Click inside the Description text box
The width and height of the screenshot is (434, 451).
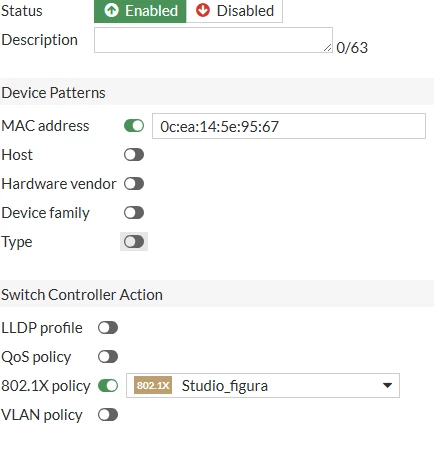pyautogui.click(x=213, y=40)
